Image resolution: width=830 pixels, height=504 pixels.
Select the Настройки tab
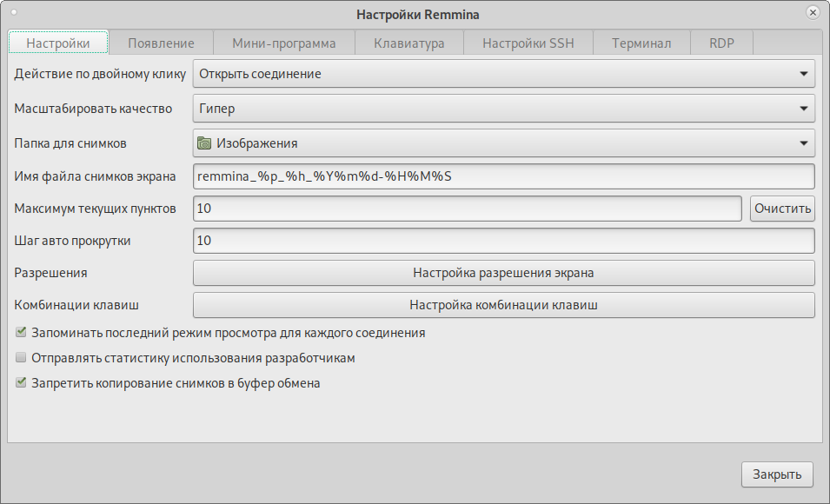58,43
